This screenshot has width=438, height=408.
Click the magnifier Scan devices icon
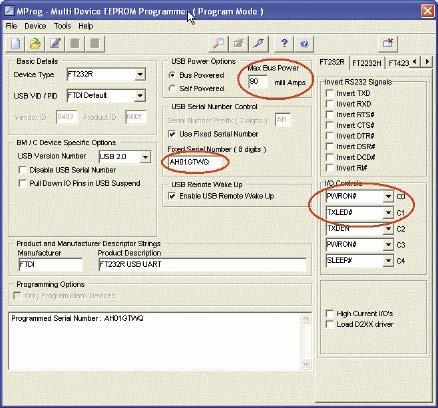tap(219, 43)
